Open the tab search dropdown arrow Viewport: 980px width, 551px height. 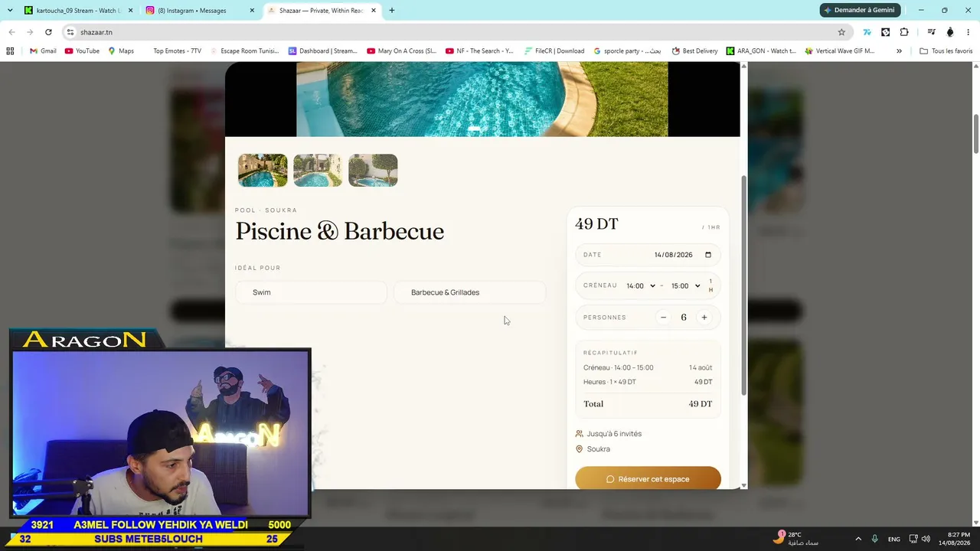coord(10,11)
